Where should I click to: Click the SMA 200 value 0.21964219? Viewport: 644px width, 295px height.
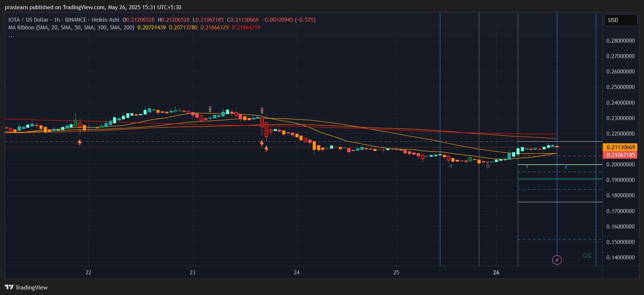246,28
